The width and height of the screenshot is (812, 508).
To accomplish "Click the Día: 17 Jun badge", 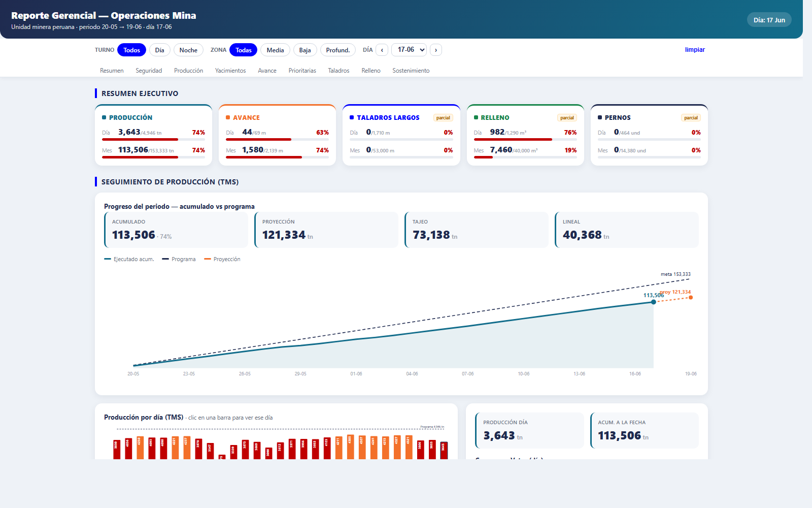I will pyautogui.click(x=769, y=20).
